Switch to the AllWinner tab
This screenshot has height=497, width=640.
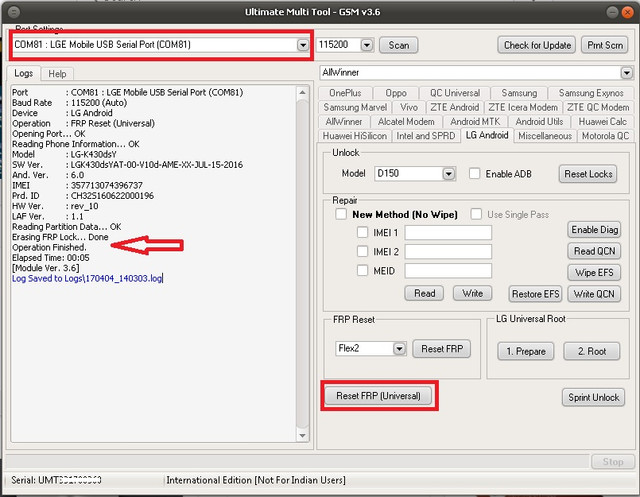[x=344, y=122]
